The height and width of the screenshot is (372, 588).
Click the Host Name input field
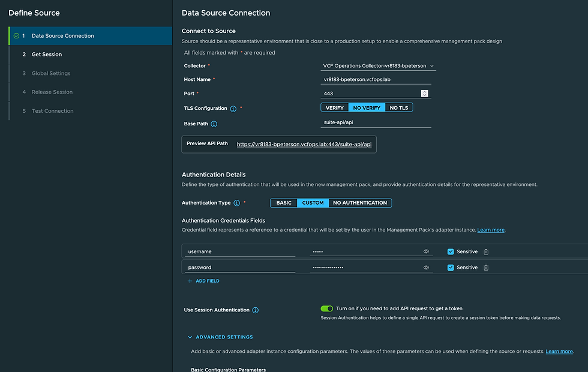376,79
